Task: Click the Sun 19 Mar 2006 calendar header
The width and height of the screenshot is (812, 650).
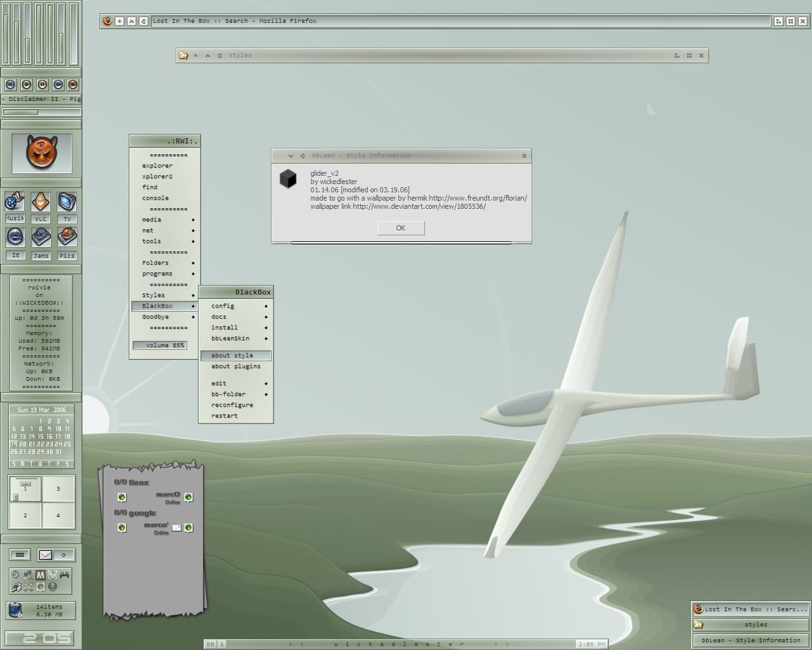Action: 41,410
